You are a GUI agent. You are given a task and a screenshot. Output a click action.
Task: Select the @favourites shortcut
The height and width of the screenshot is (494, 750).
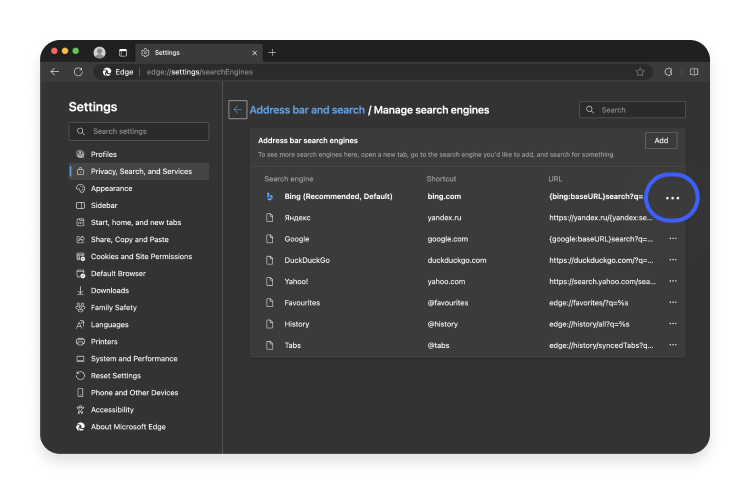448,303
